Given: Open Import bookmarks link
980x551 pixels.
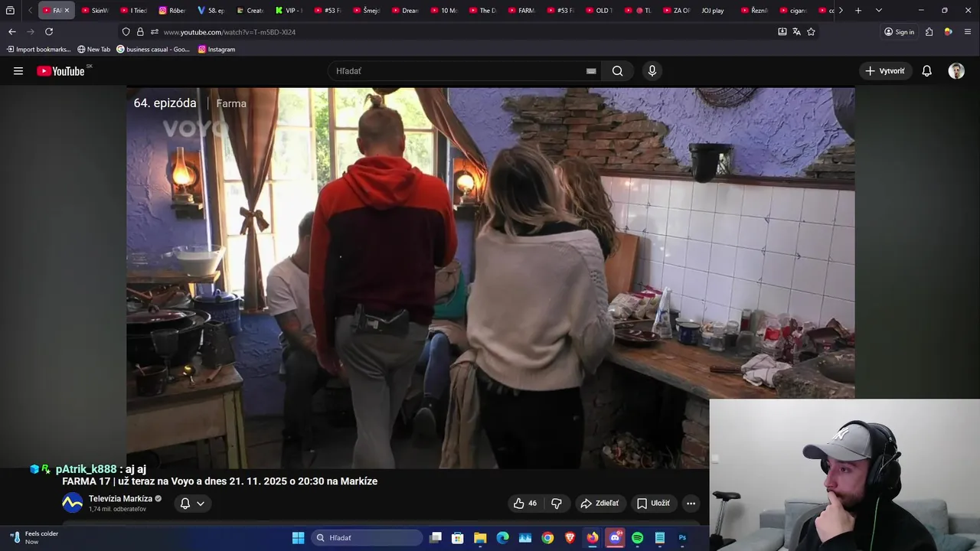Looking at the screenshot, I should 38,49.
